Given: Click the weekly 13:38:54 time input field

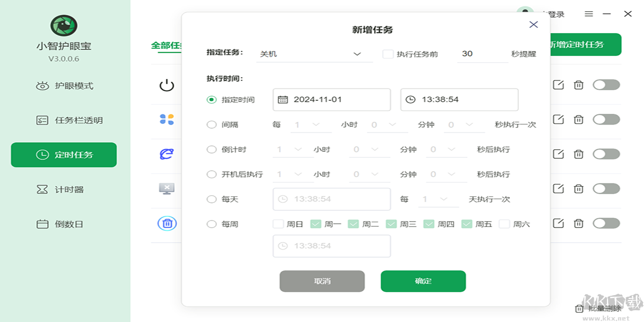Looking at the screenshot, I should (332, 246).
